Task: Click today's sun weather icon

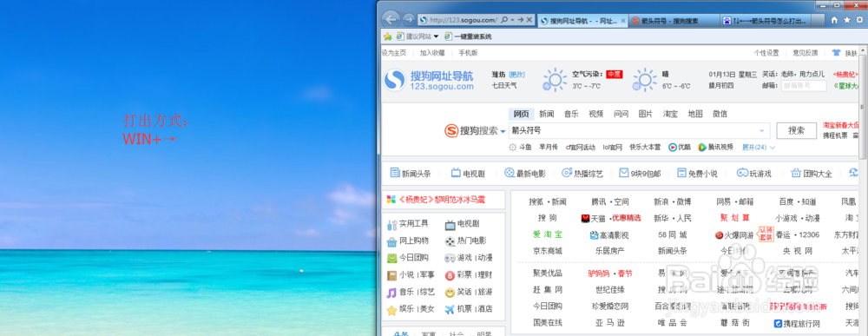Action: tap(554, 80)
